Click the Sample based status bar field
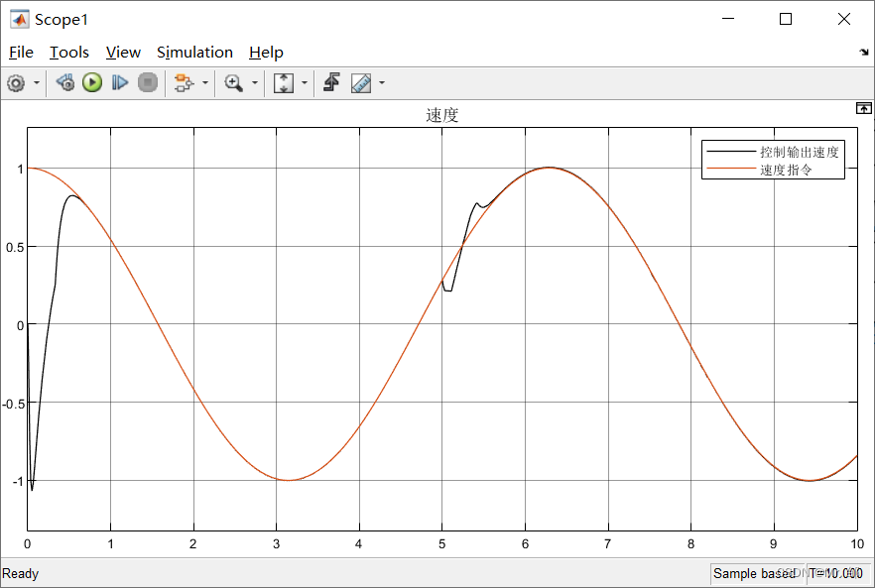The image size is (875, 588). [x=753, y=573]
